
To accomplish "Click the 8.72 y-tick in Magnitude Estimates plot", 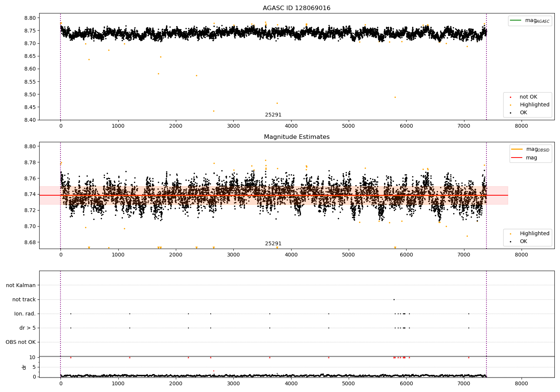I will point(30,211).
